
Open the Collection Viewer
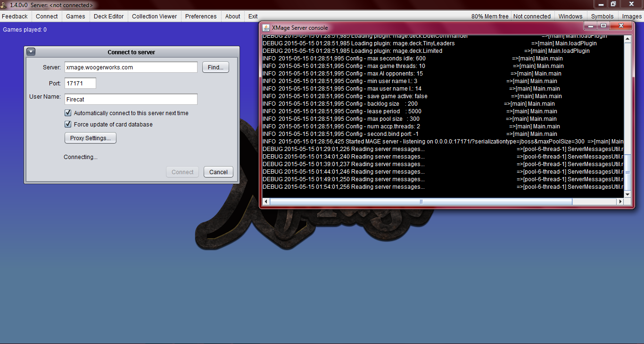pyautogui.click(x=154, y=16)
